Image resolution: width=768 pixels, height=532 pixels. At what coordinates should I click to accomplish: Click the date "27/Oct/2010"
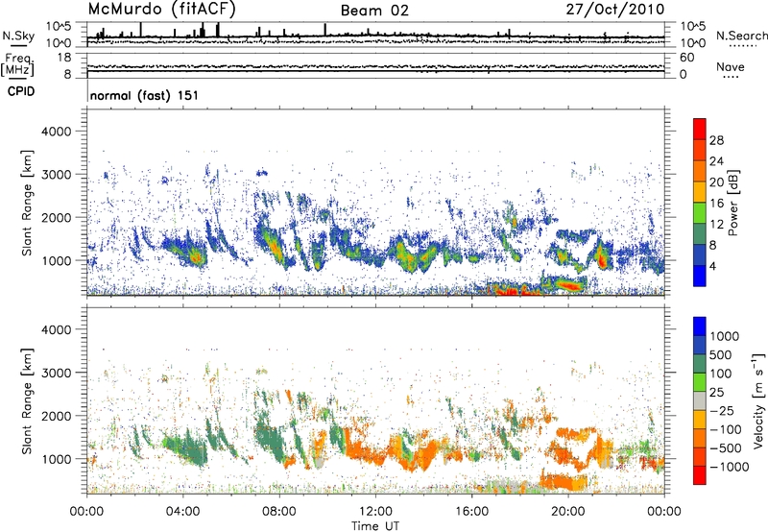[x=615, y=10]
